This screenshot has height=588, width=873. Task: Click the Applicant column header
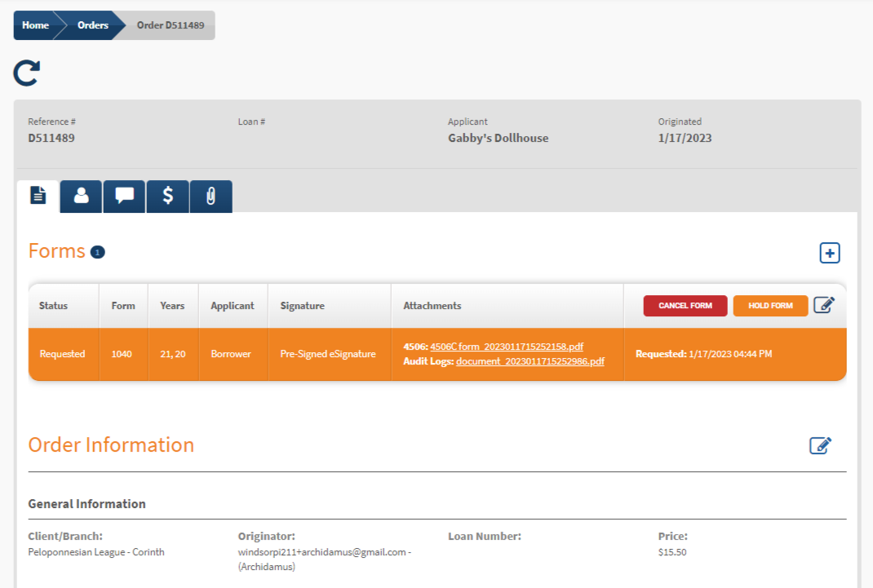233,305
